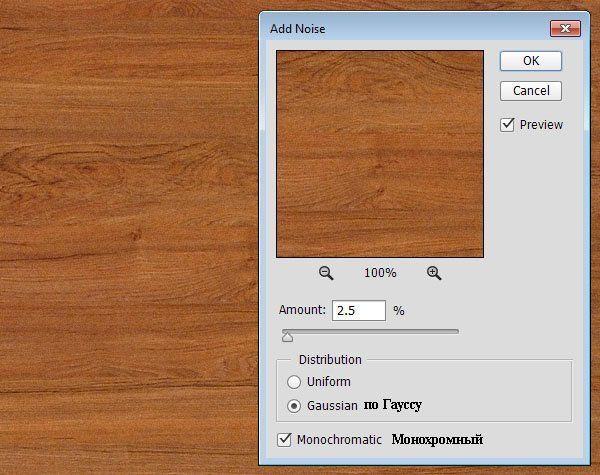600x475 pixels.
Task: Click the Amount value field
Action: pos(359,310)
